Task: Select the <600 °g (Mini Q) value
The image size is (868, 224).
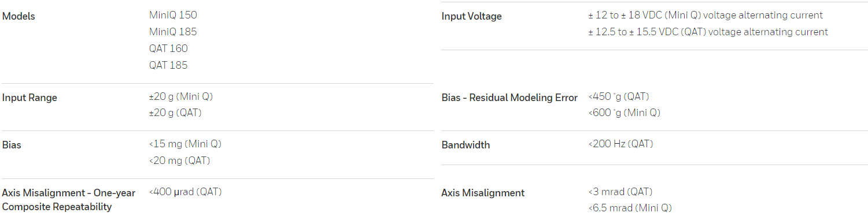Action: [x=624, y=113]
